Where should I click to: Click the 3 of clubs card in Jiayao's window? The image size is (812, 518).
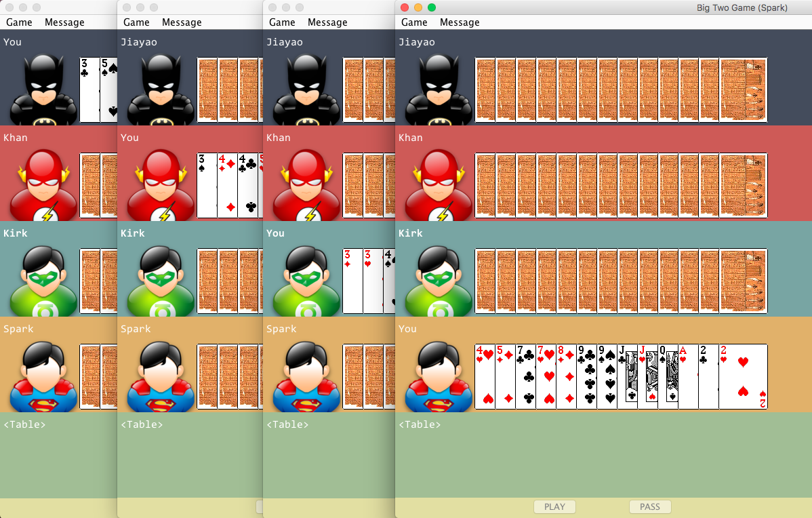[89, 90]
